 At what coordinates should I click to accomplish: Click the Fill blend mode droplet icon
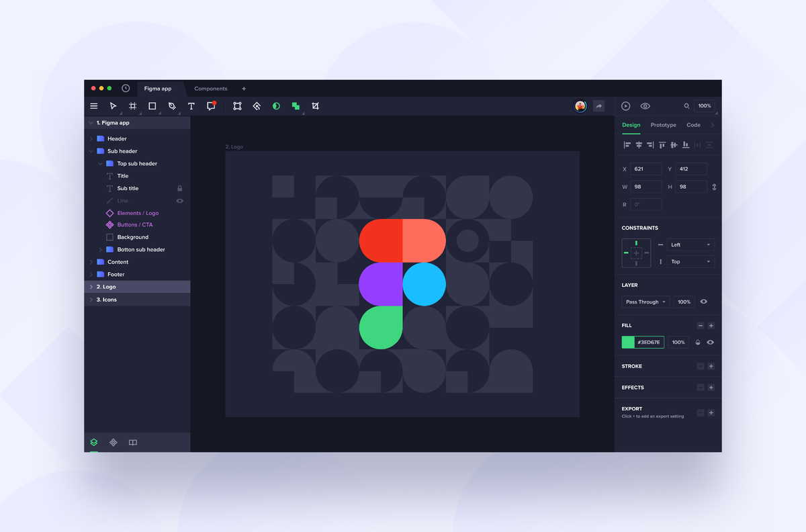click(698, 343)
